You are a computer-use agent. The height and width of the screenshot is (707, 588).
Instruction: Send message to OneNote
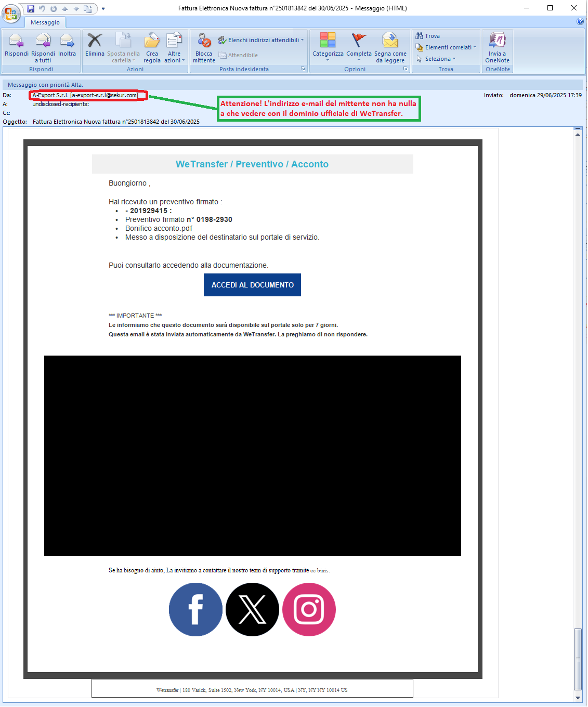tap(498, 48)
